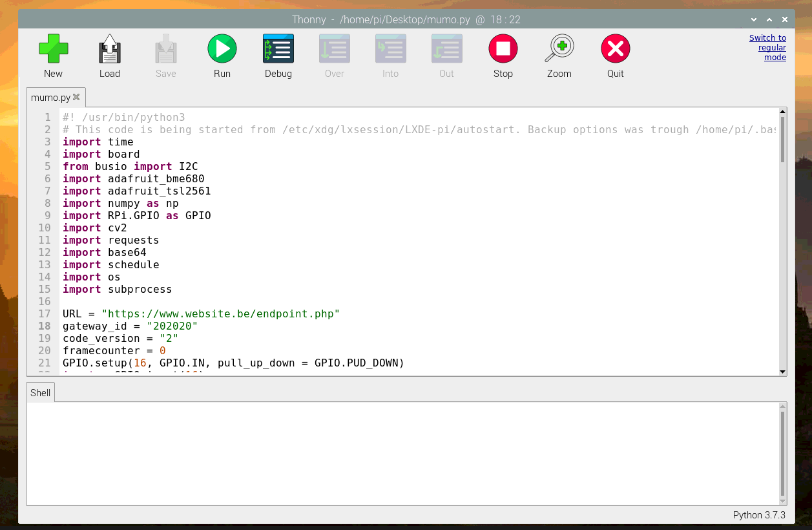Image resolution: width=812 pixels, height=530 pixels.
Task: Click the New file green plus icon
Action: (x=53, y=49)
